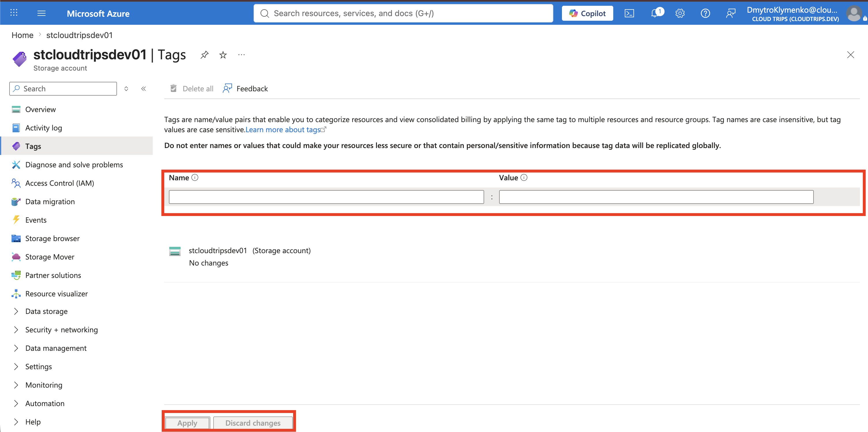Click the Activity log icon
Viewport: 868px width, 432px height.
click(16, 128)
